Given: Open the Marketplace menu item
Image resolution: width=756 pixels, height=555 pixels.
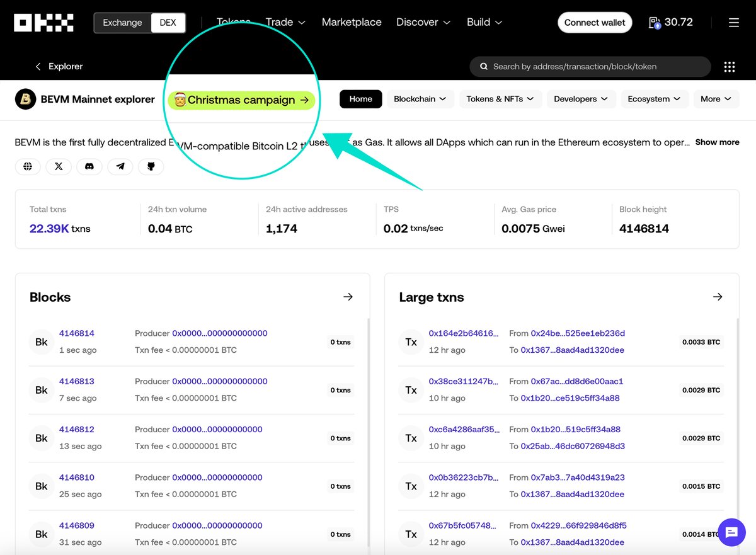Looking at the screenshot, I should [x=352, y=22].
